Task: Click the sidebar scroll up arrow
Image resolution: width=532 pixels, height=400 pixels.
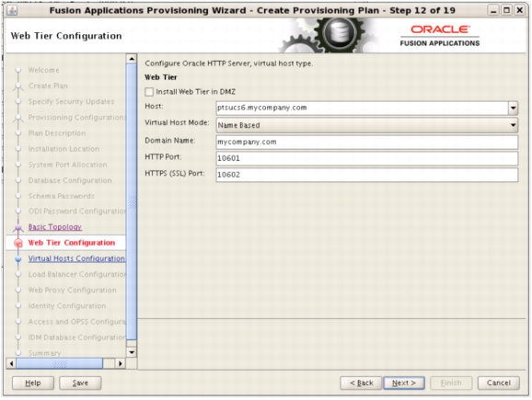Action: point(132,59)
